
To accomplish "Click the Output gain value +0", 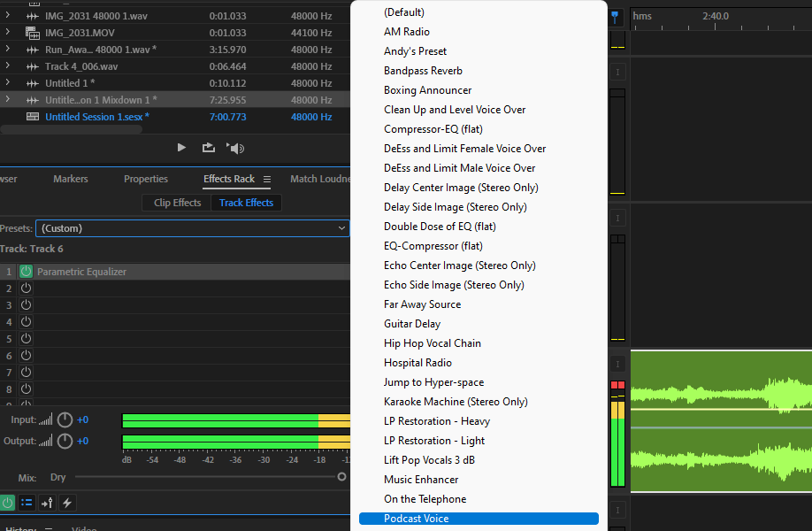I will 82,442.
